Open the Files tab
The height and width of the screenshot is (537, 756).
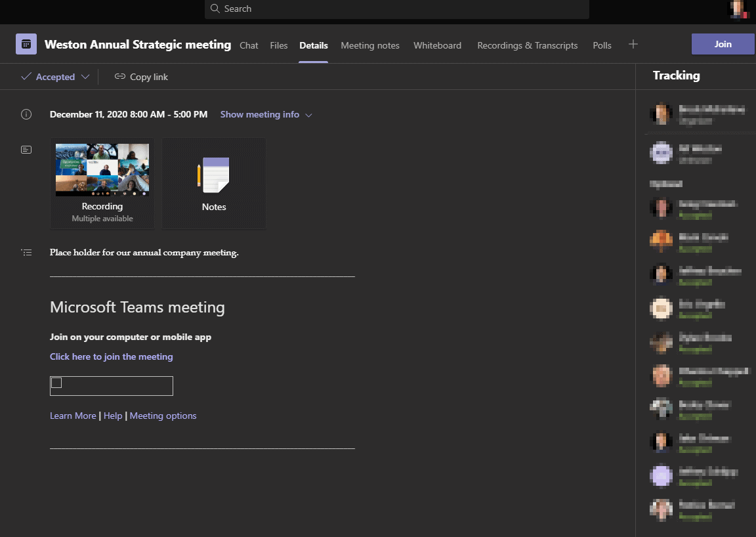279,45
